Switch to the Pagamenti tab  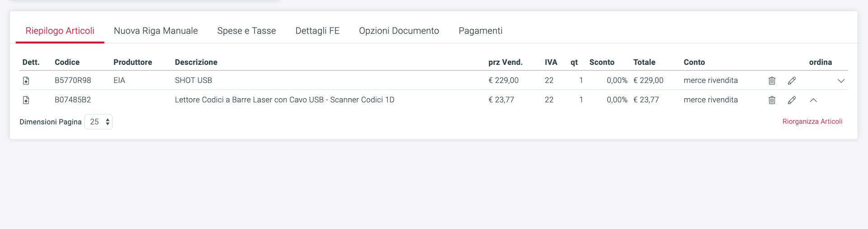[x=481, y=31]
